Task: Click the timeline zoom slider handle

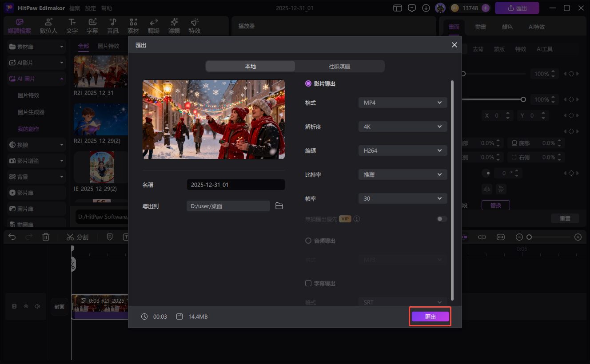Action: click(529, 237)
